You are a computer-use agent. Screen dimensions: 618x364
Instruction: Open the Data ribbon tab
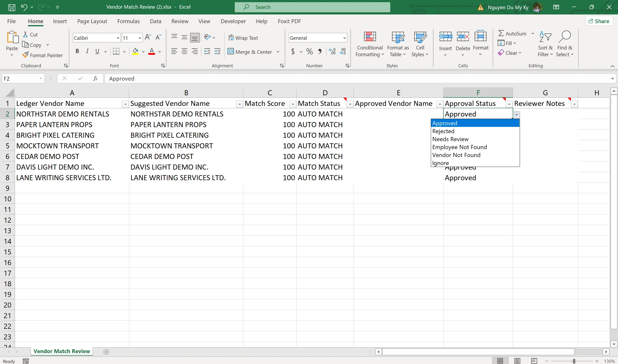click(x=156, y=21)
